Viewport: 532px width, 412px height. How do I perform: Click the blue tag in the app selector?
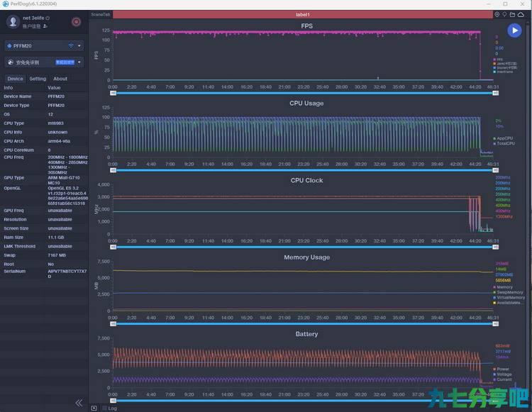tap(65, 62)
